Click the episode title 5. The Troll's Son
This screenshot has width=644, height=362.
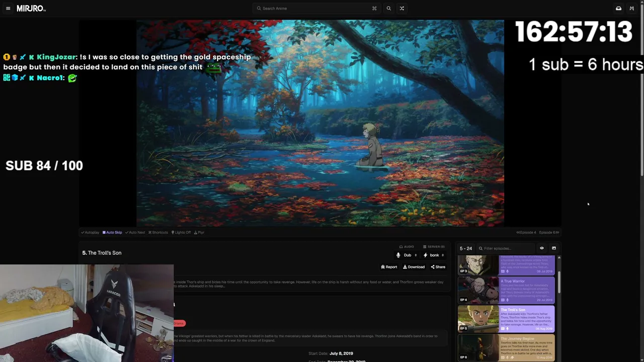click(102, 253)
